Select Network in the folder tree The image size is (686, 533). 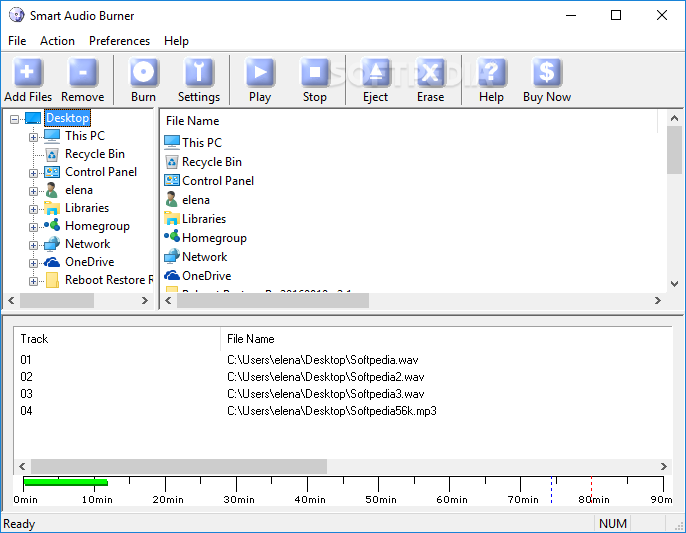tap(88, 244)
